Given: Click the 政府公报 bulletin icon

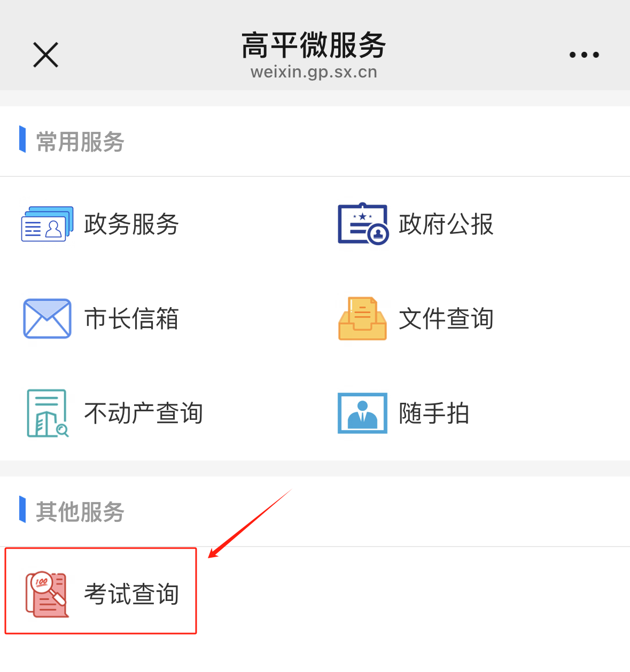Looking at the screenshot, I should [x=363, y=224].
